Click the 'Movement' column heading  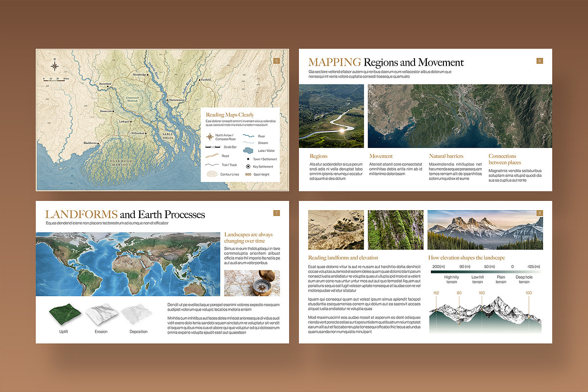[381, 156]
